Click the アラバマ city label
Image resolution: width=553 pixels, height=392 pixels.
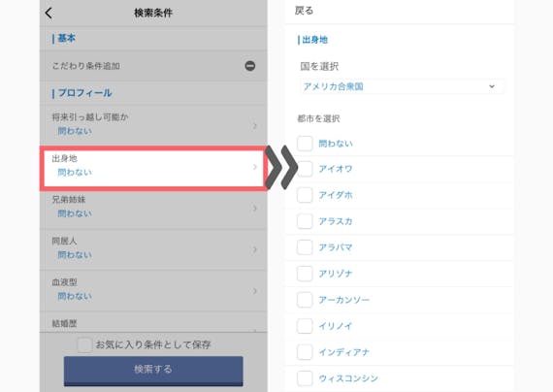(x=336, y=247)
